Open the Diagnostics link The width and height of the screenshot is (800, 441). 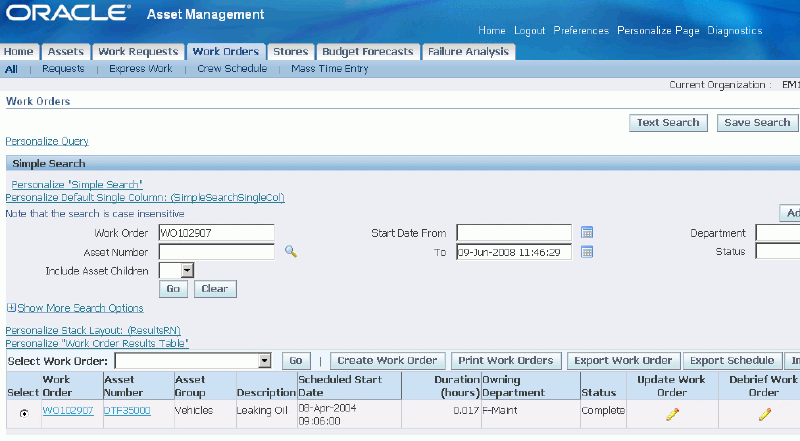coord(735,31)
